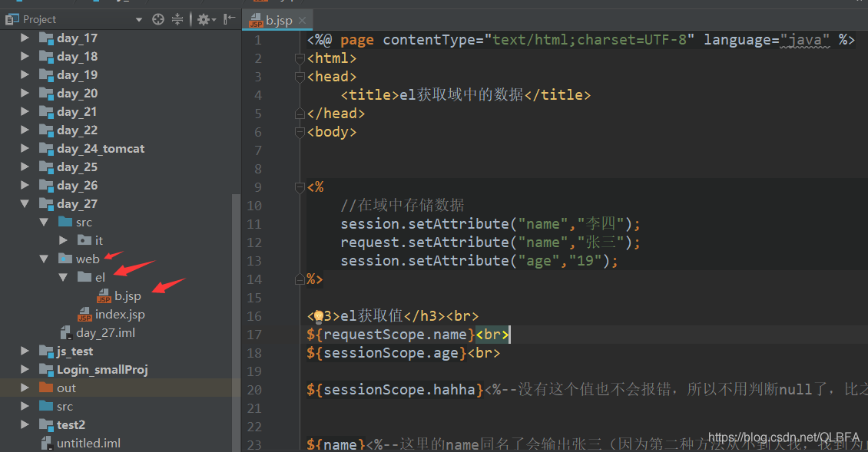Close the b.jsp editor tab
This screenshot has width=868, height=452.
tap(302, 21)
